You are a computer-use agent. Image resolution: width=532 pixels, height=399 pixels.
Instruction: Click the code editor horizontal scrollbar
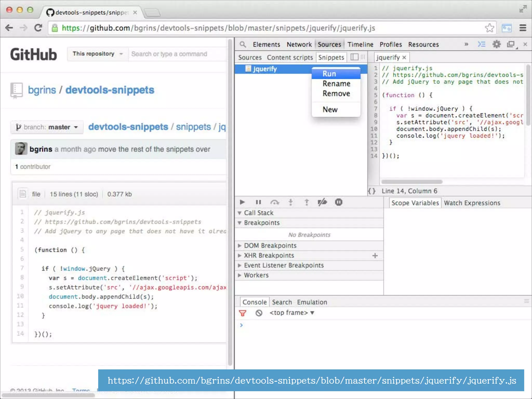[x=412, y=182]
